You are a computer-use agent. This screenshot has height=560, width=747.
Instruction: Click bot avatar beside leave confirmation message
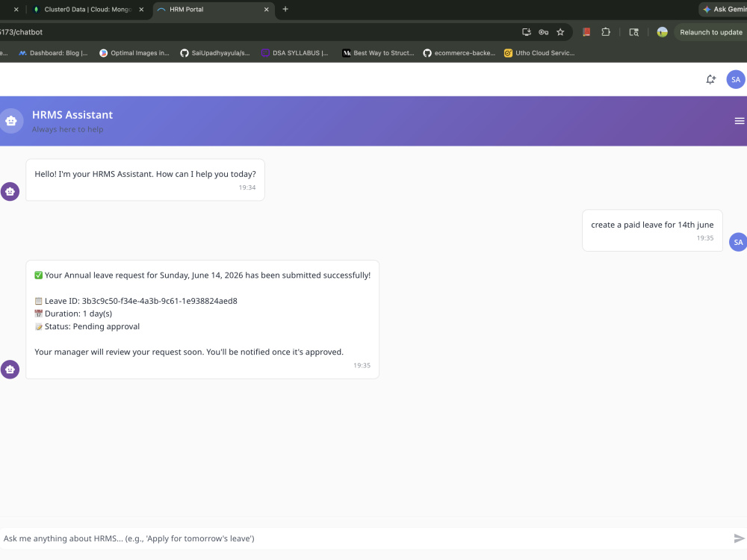pos(10,369)
